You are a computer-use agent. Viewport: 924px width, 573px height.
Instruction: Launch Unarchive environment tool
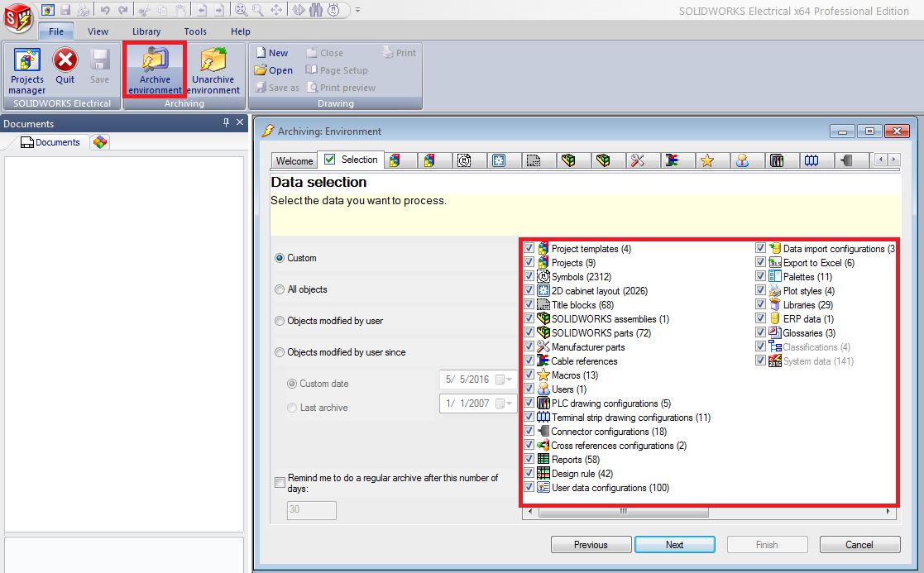click(213, 70)
